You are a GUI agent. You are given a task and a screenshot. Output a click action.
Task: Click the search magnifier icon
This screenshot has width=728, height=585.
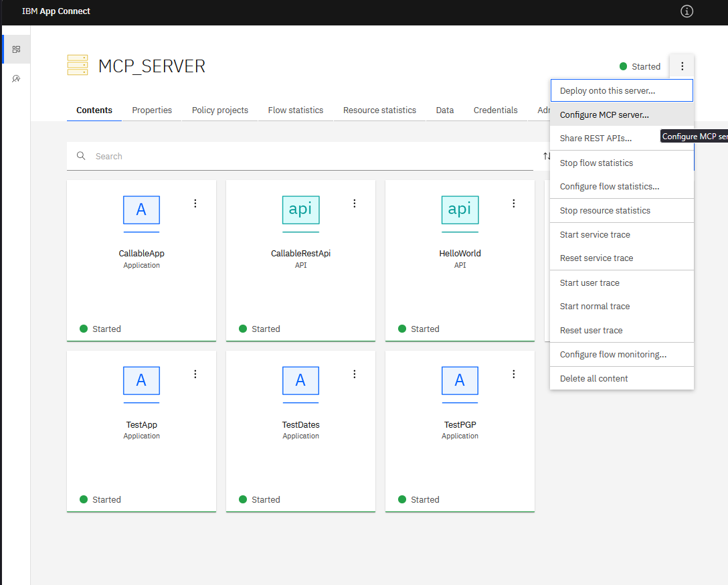[81, 156]
